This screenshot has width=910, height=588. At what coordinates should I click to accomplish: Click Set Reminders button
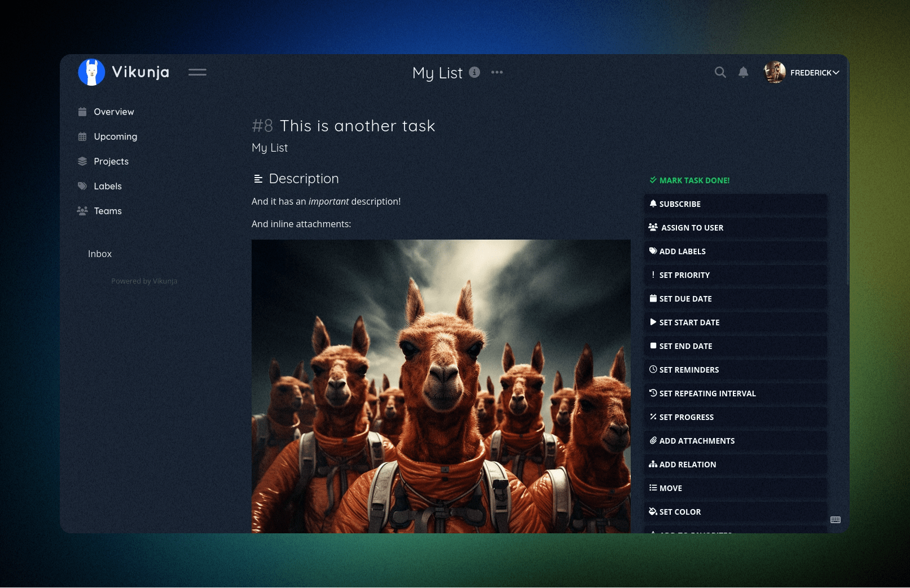coord(736,370)
